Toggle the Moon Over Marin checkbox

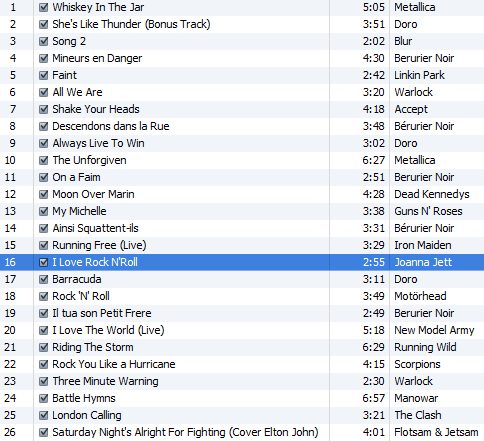[x=44, y=194]
